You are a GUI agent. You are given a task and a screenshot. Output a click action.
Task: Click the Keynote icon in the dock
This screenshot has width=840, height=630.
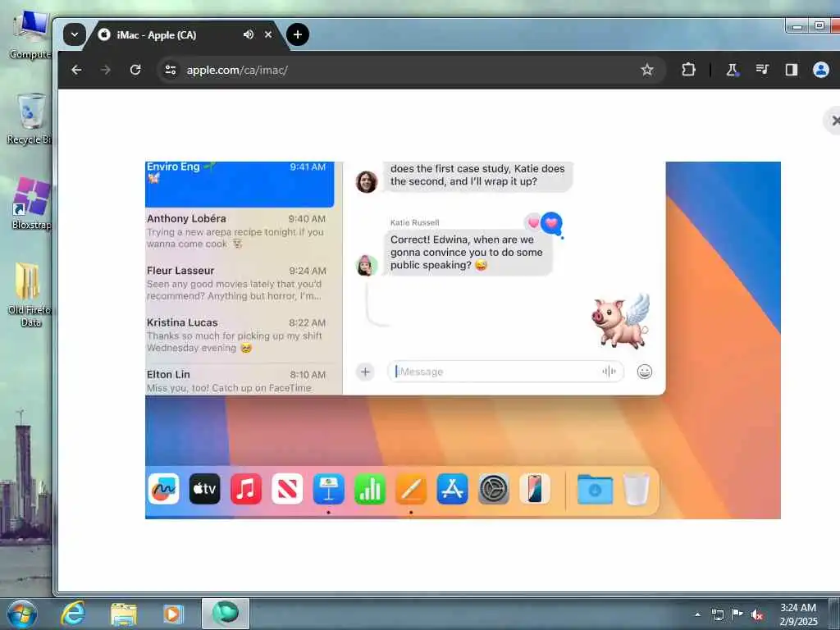pyautogui.click(x=328, y=489)
